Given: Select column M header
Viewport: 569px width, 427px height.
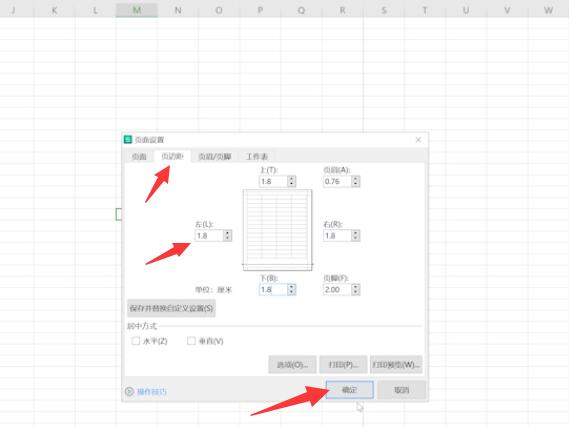Looking at the screenshot, I should [137, 10].
